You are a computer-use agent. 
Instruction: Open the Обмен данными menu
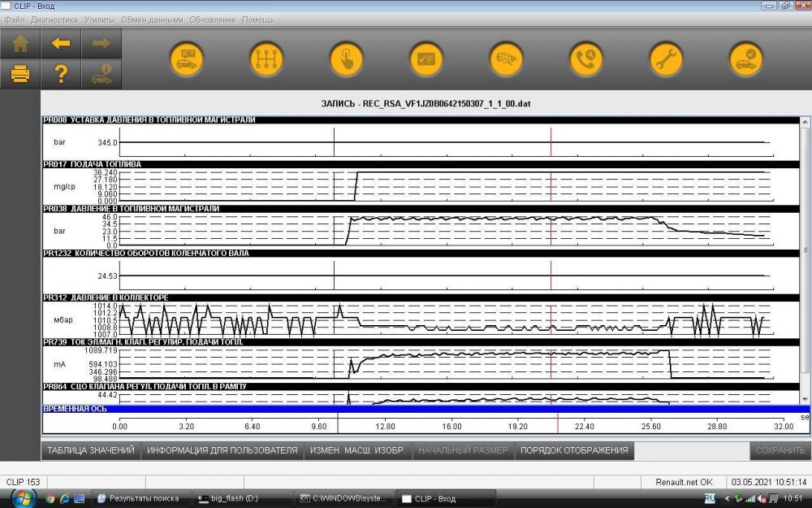pos(153,20)
